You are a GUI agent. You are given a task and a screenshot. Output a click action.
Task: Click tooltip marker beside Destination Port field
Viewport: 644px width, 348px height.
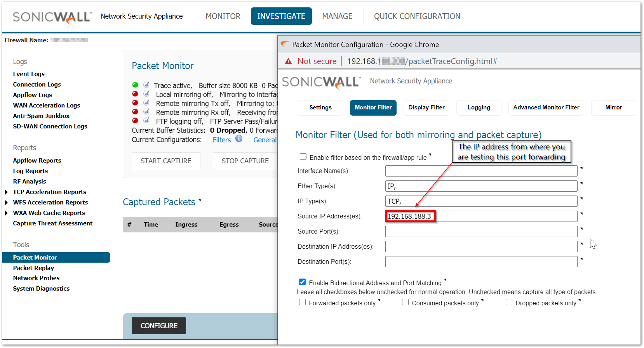pyautogui.click(x=581, y=259)
